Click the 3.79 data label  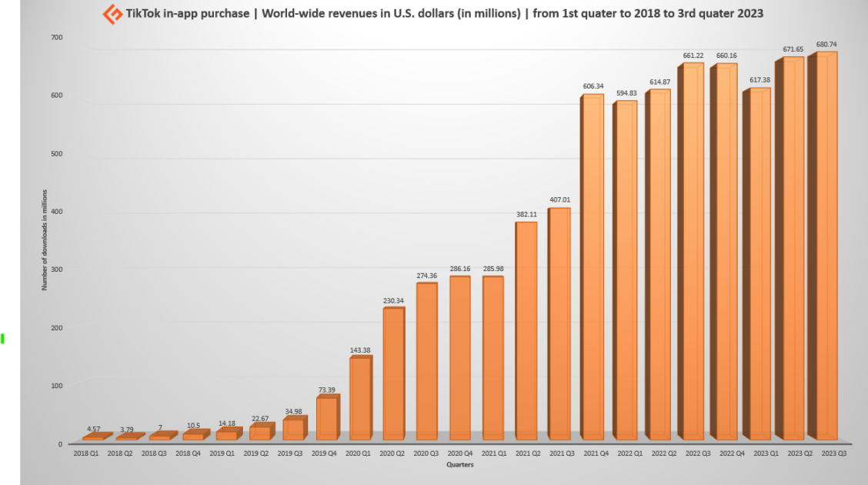coord(127,430)
